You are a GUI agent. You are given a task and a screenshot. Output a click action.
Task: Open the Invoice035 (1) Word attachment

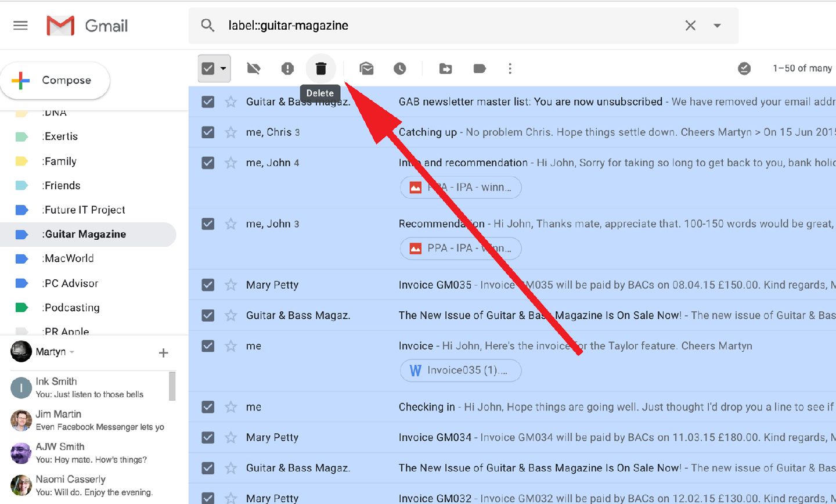click(x=461, y=370)
